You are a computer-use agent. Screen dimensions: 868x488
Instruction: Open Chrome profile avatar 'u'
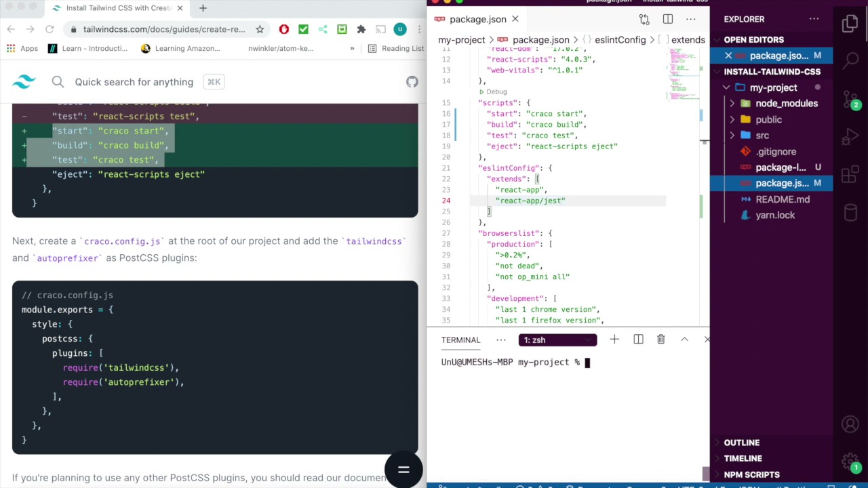(x=400, y=29)
